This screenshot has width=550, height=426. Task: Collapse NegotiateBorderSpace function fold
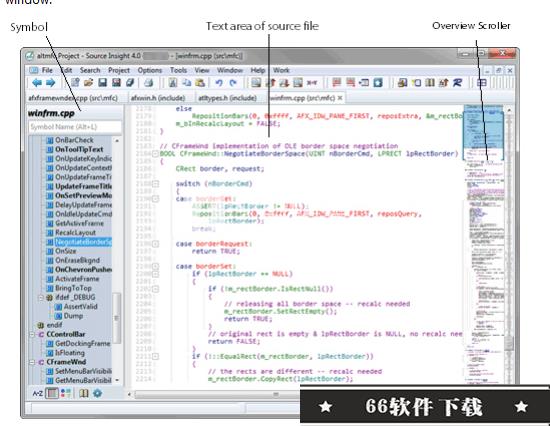[x=155, y=154]
